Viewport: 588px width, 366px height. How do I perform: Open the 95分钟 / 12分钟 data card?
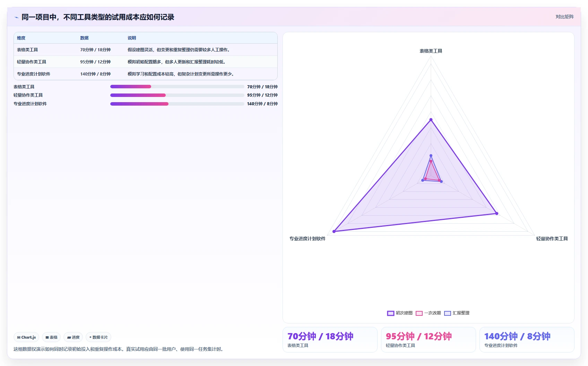pyautogui.click(x=429, y=340)
